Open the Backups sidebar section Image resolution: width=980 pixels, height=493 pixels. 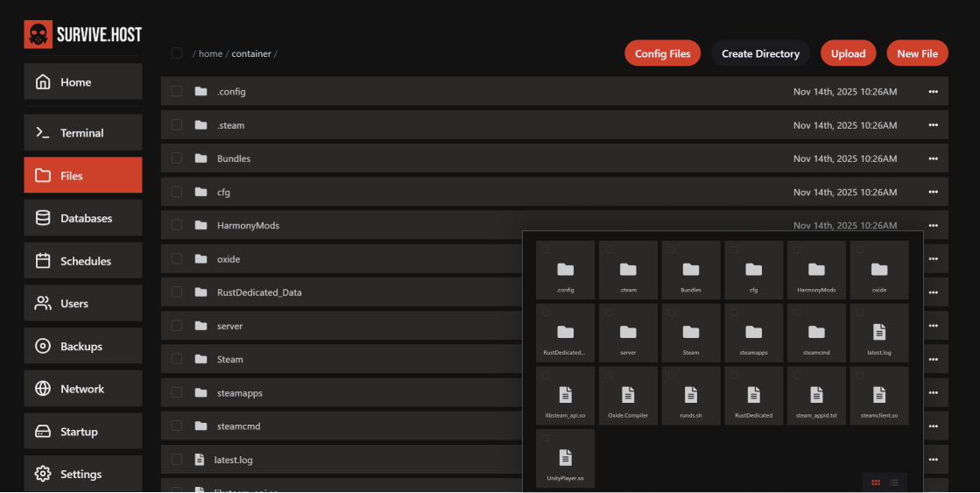82,347
